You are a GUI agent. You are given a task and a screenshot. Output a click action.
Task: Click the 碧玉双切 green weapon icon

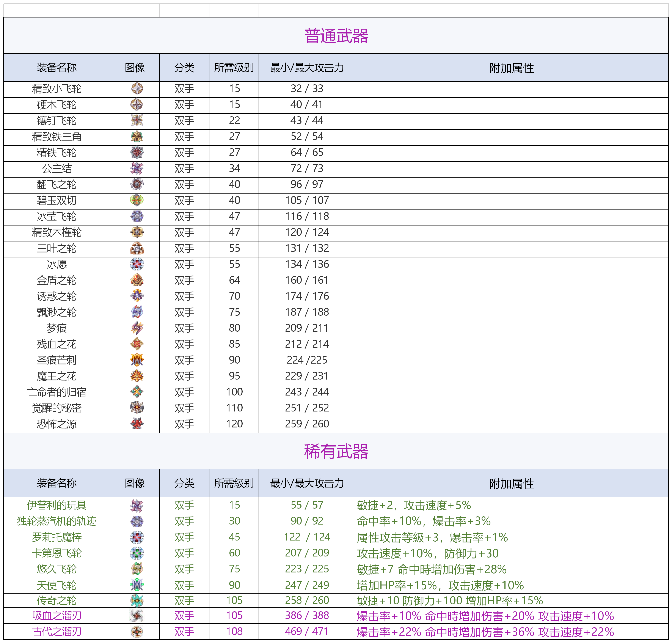pyautogui.click(x=137, y=200)
